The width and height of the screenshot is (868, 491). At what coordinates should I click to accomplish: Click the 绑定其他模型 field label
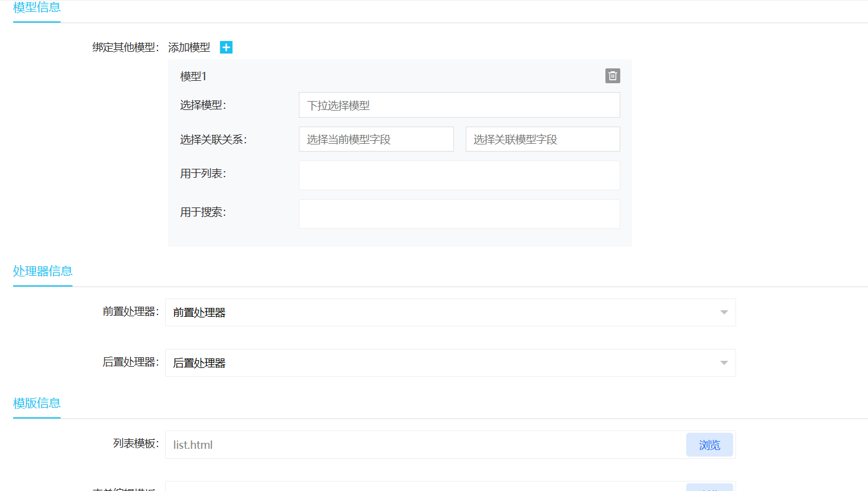point(125,48)
